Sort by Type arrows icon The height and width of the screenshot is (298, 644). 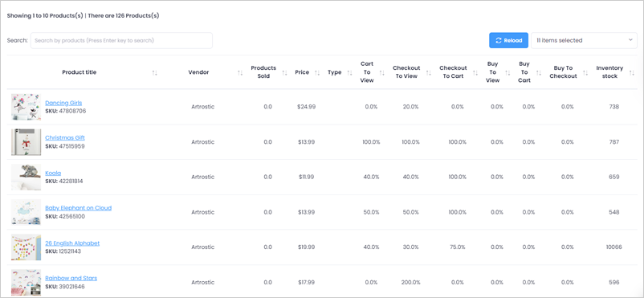349,73
